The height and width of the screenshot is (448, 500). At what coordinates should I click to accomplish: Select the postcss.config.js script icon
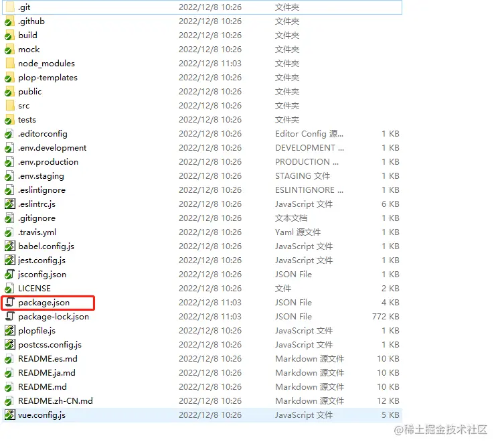pos(9,344)
